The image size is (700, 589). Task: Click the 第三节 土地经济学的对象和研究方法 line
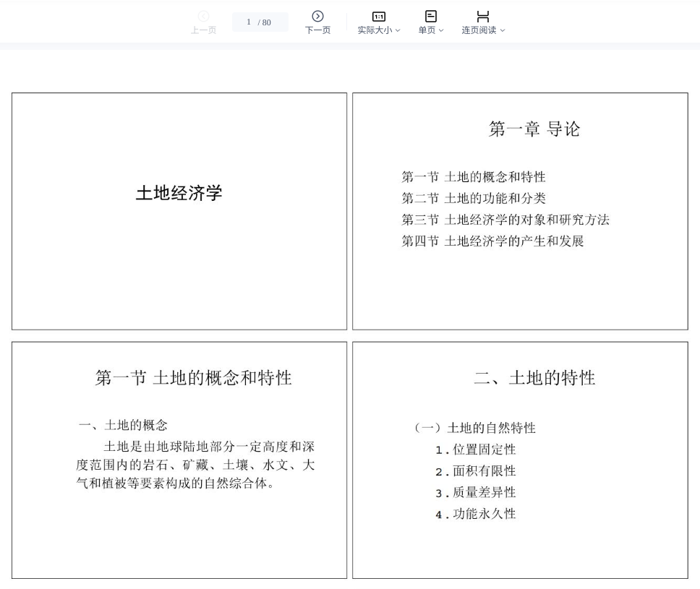click(x=505, y=220)
